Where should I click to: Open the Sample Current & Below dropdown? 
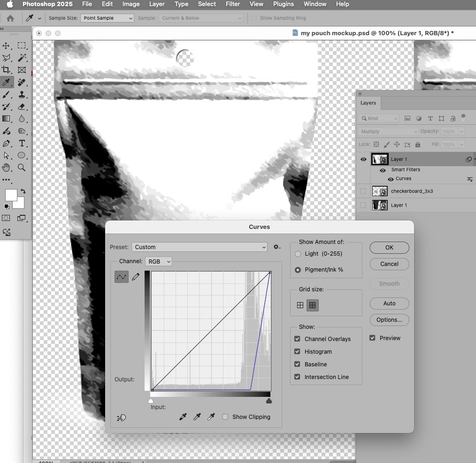coord(201,18)
